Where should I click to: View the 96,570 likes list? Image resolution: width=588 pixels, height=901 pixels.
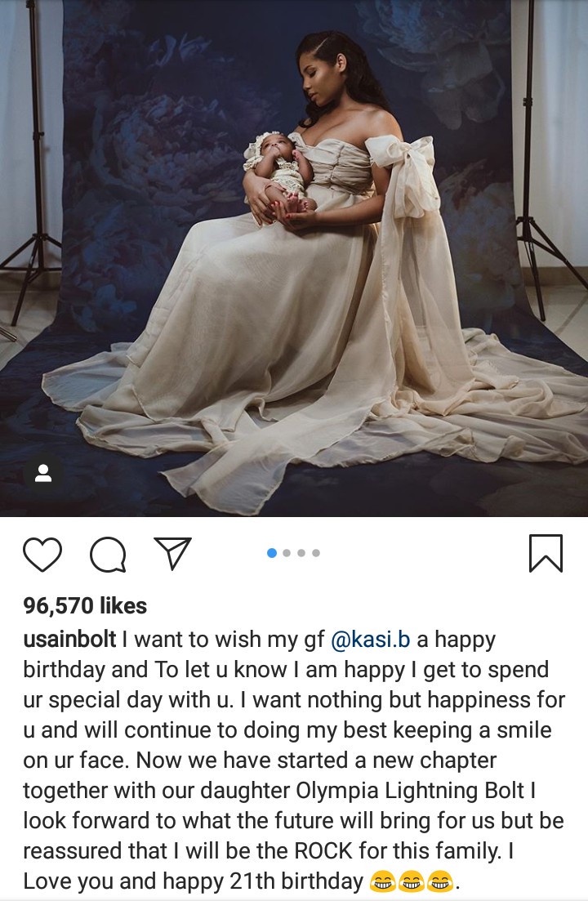[85, 605]
